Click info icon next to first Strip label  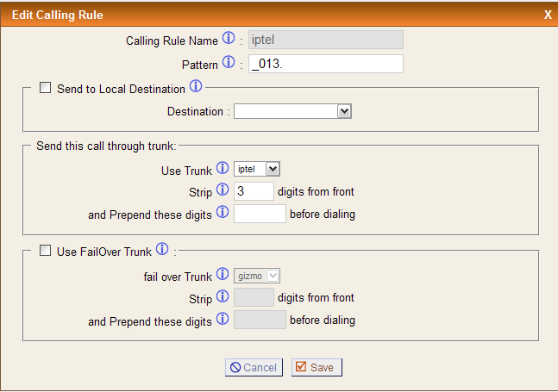[223, 190]
